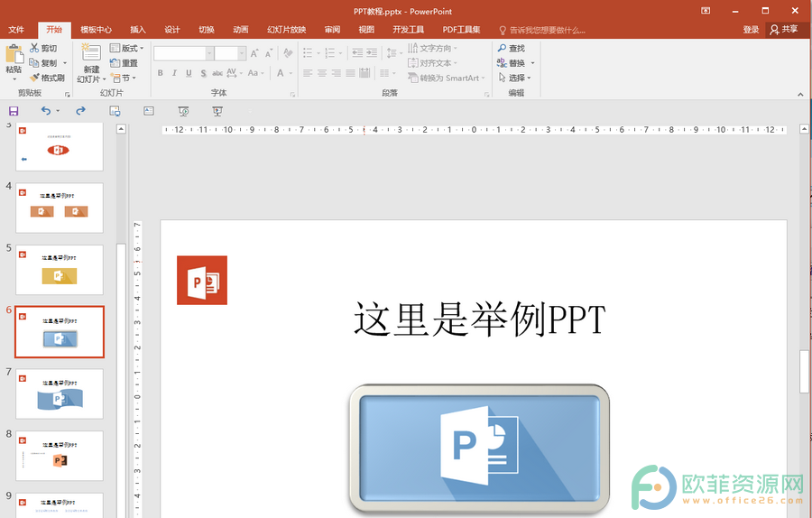Toggle Align Left paragraph alignment
Image resolution: width=812 pixels, height=518 pixels.
[308, 73]
